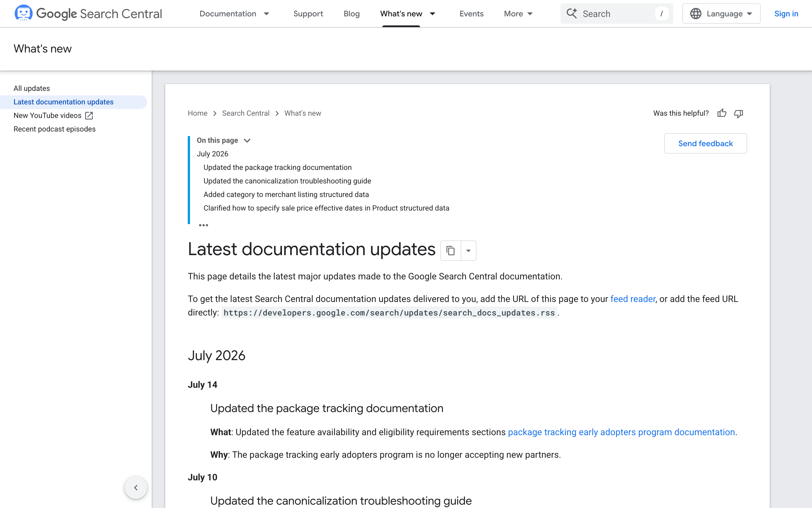
Task: Jump to Updated the package tracking documentation outline entry
Action: point(277,167)
